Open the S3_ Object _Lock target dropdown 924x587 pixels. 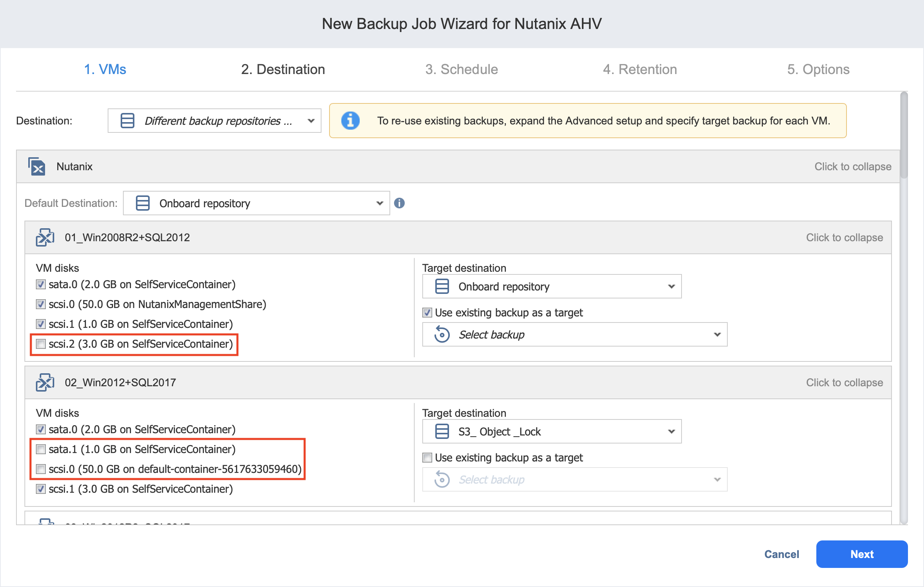point(551,432)
